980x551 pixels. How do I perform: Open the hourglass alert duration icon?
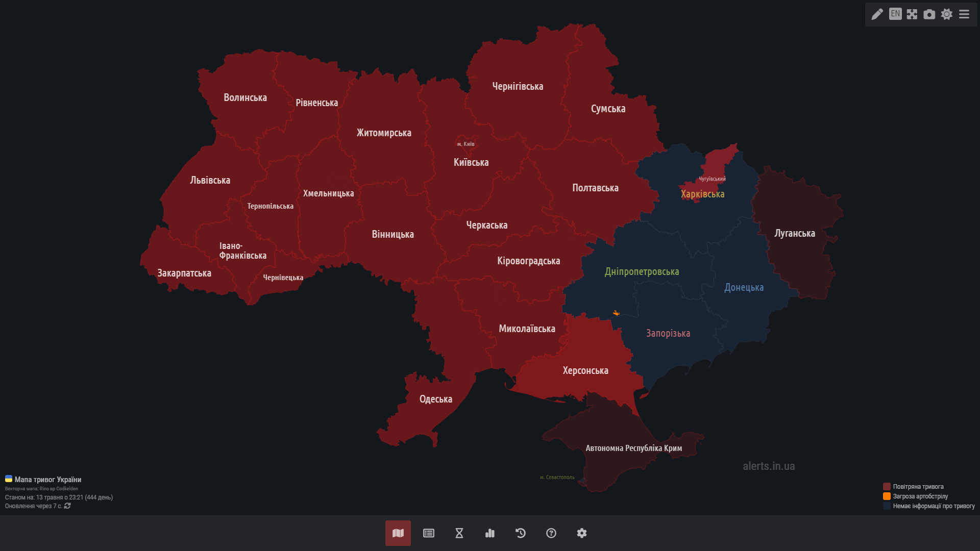pyautogui.click(x=459, y=533)
